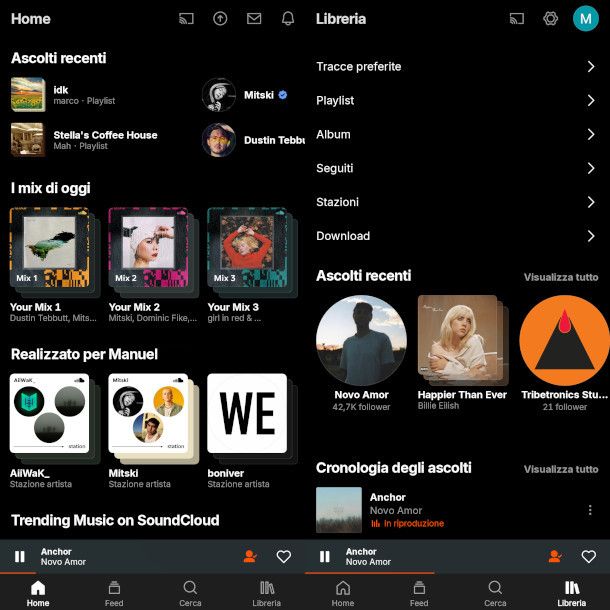Open the M profile avatar
This screenshot has height=610, width=610.
pyautogui.click(x=585, y=18)
